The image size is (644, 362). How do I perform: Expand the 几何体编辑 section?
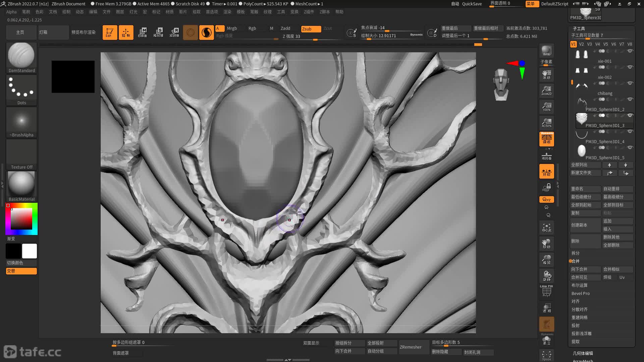coord(583,353)
